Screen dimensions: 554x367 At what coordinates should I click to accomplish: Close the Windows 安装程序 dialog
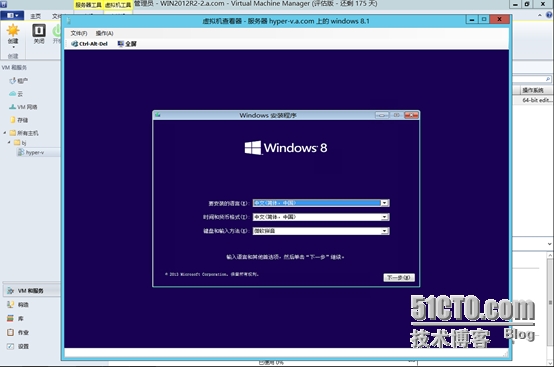click(411, 115)
